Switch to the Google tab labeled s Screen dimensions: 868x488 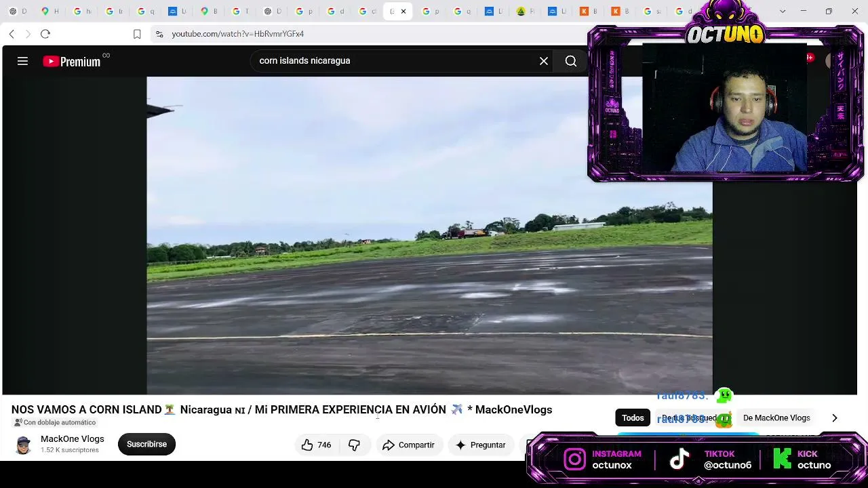coord(652,12)
